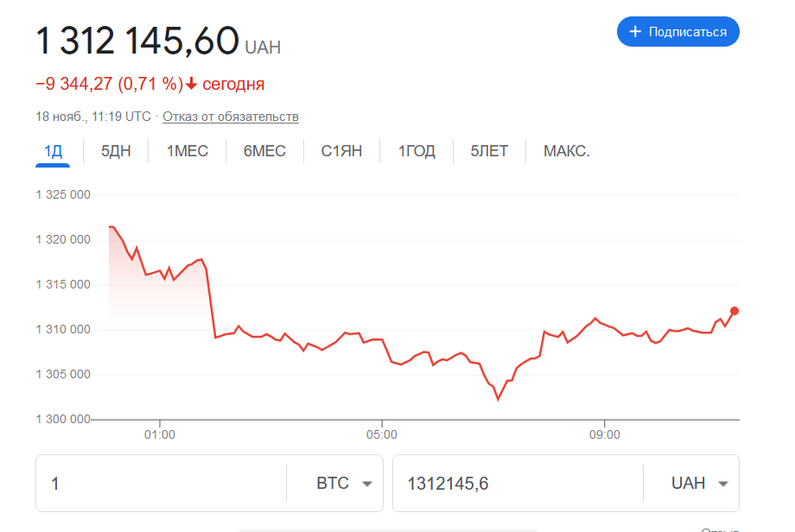The image size is (795, 532).
Task: Switch to the 6МЕС tab
Action: pyautogui.click(x=264, y=151)
